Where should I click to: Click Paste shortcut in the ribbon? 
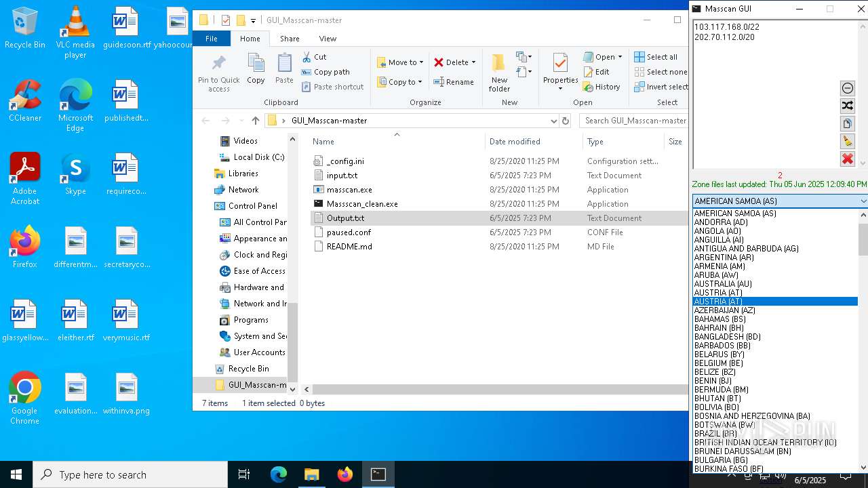(332, 87)
